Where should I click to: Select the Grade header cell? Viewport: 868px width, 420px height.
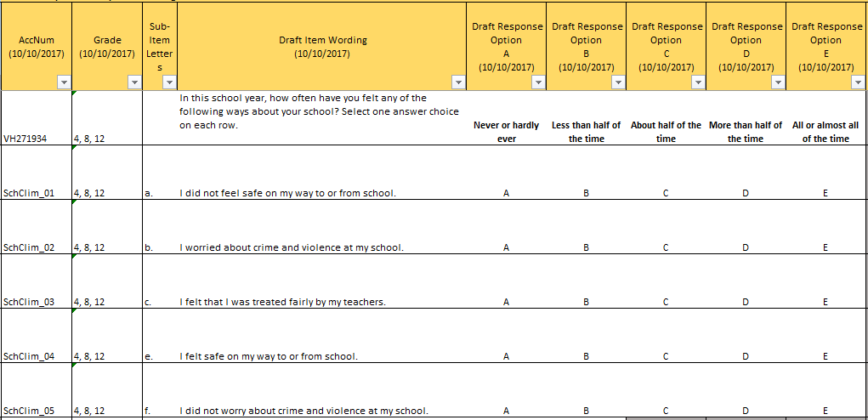[x=107, y=47]
